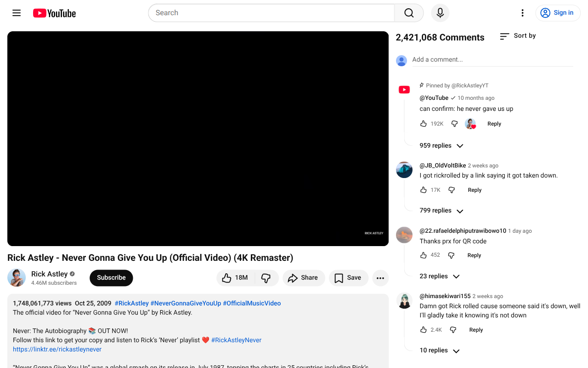Open the comments Sort by menu
Image resolution: width=588 pixels, height=368 pixels.
pos(517,35)
